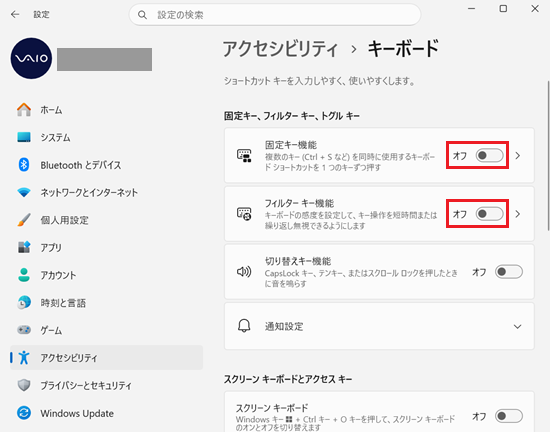Go to Windows Update page
550x432 pixels.
(106, 413)
